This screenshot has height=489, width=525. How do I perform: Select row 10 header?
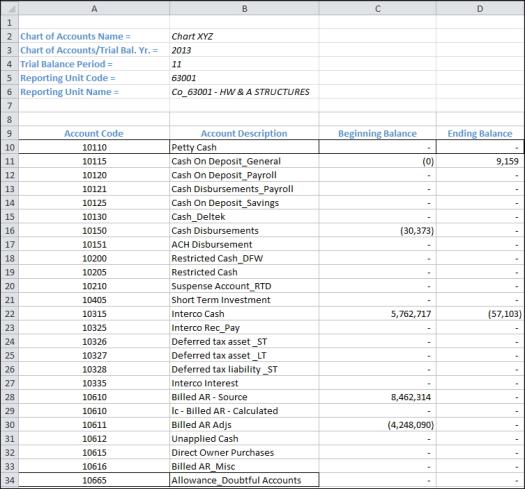tap(9, 147)
